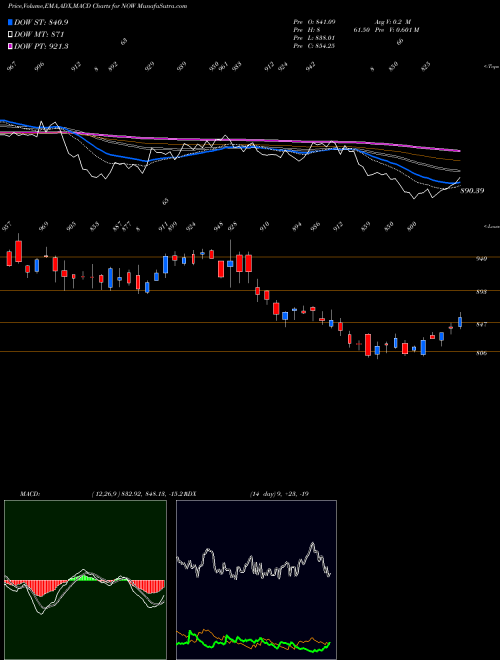Click the 949 price level axis label
This screenshot has height=660, width=500.
pos(481,259)
